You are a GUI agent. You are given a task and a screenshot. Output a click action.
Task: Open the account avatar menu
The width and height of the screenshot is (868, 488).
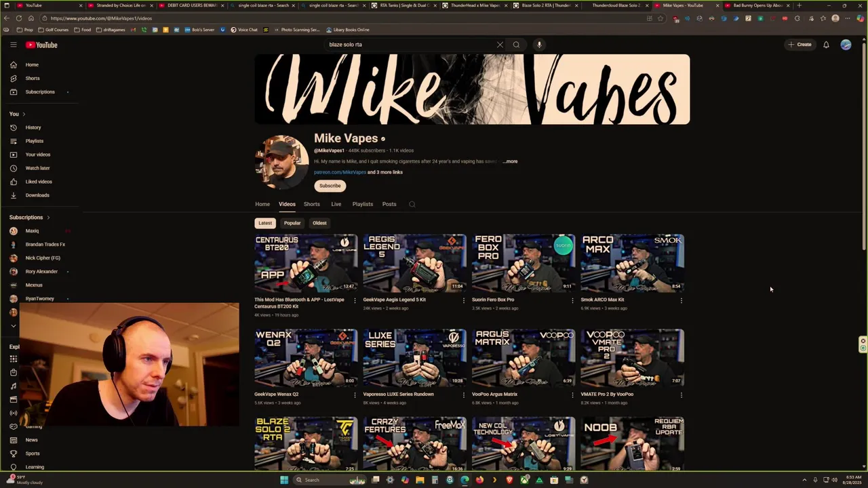coord(846,45)
